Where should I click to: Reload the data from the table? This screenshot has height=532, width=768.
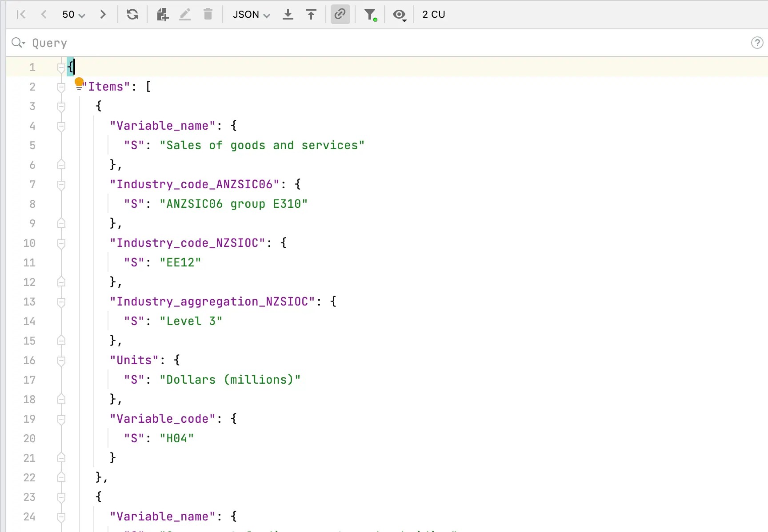132,14
